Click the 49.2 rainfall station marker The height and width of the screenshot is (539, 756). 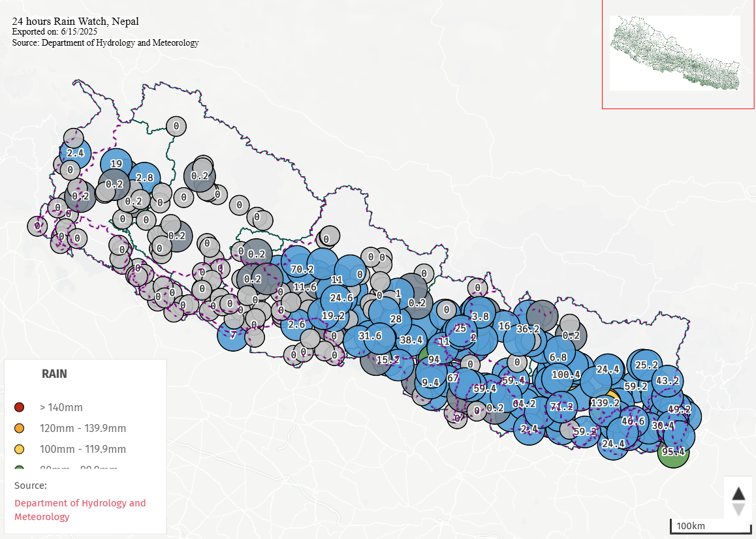679,410
